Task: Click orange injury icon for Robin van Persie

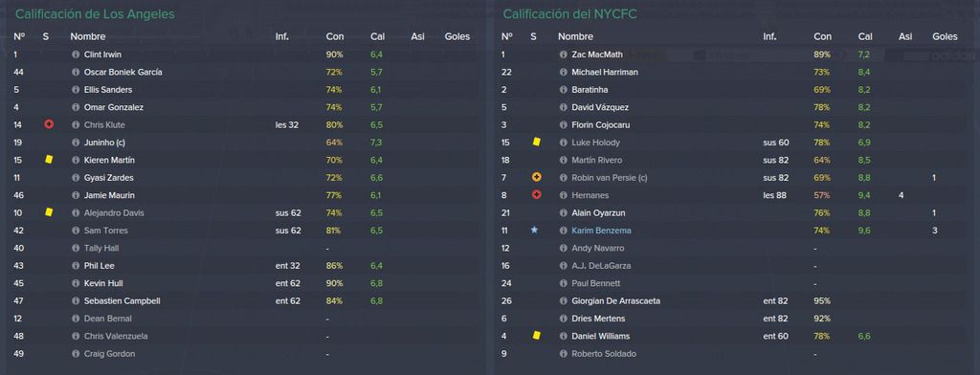Action: click(536, 178)
